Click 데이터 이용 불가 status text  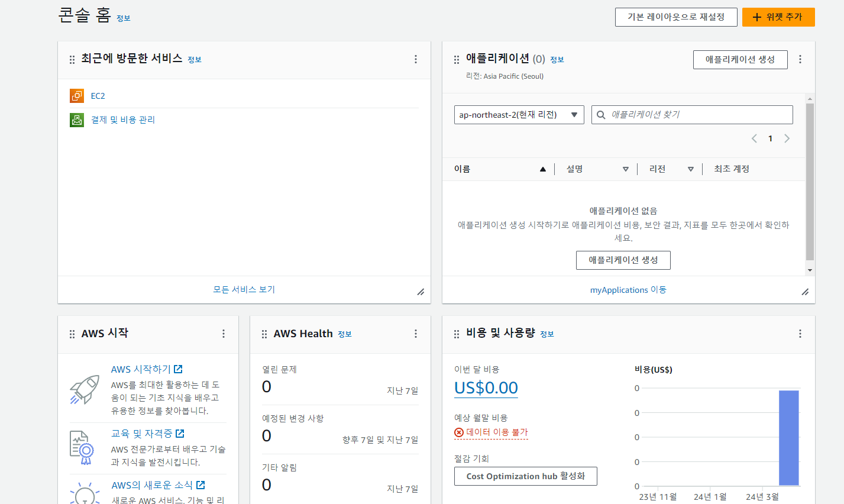point(497,432)
